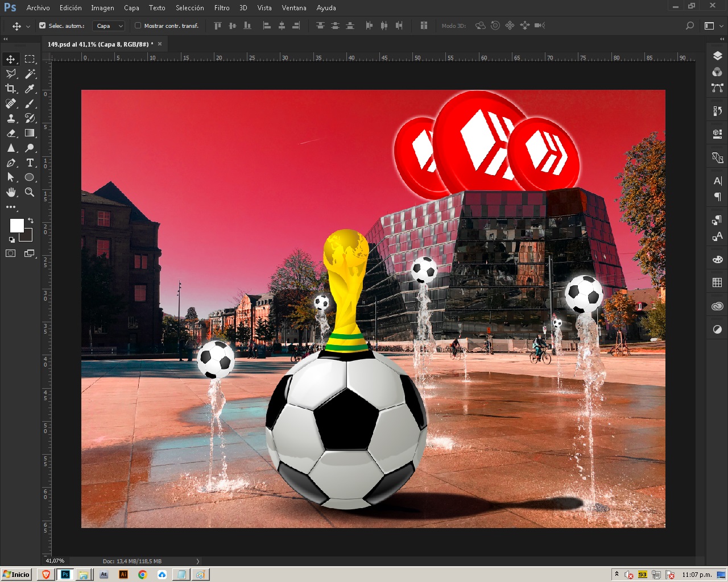The height and width of the screenshot is (582, 728).
Task: Open the Capa menu
Action: (x=131, y=8)
